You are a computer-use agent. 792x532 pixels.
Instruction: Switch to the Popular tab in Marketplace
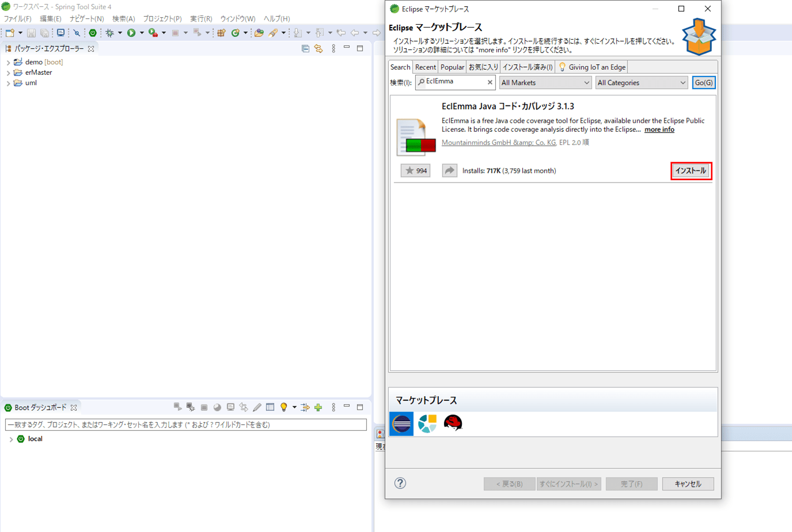452,67
